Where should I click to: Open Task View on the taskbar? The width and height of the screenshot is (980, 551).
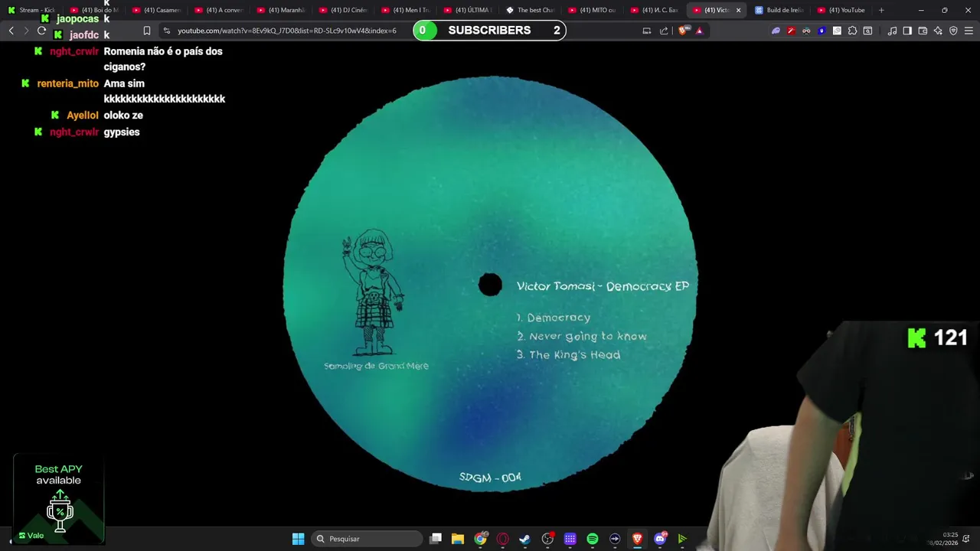(436, 539)
